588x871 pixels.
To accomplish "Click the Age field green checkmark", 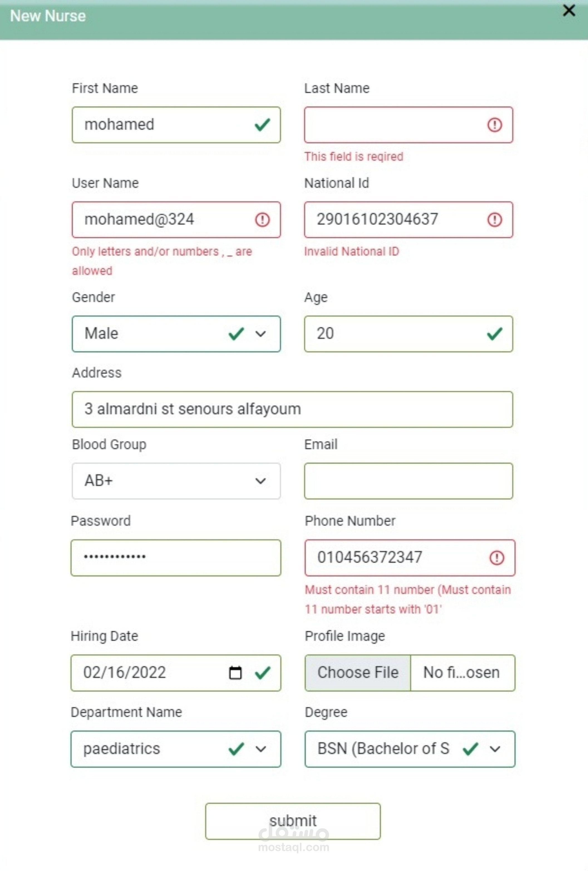I will click(494, 334).
